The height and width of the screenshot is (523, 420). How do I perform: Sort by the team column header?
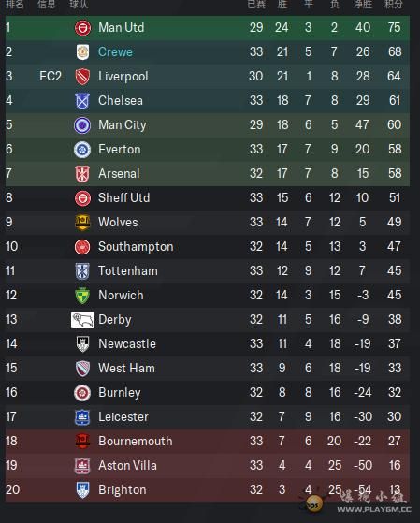(x=79, y=5)
